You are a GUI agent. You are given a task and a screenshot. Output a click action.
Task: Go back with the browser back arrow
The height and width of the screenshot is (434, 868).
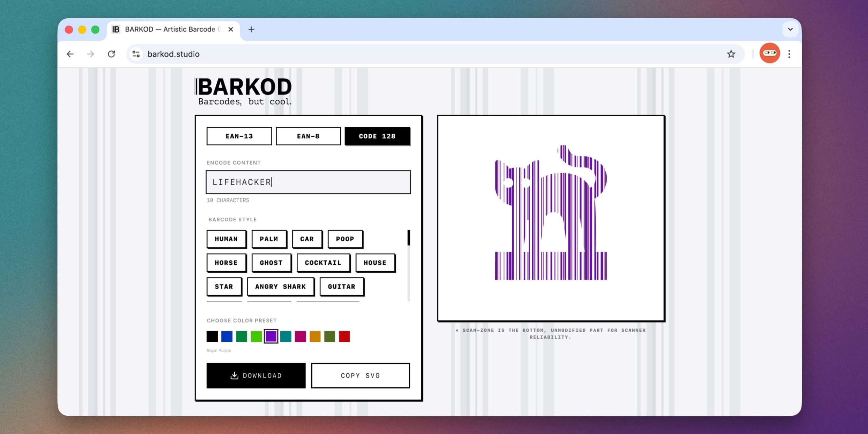tap(70, 54)
